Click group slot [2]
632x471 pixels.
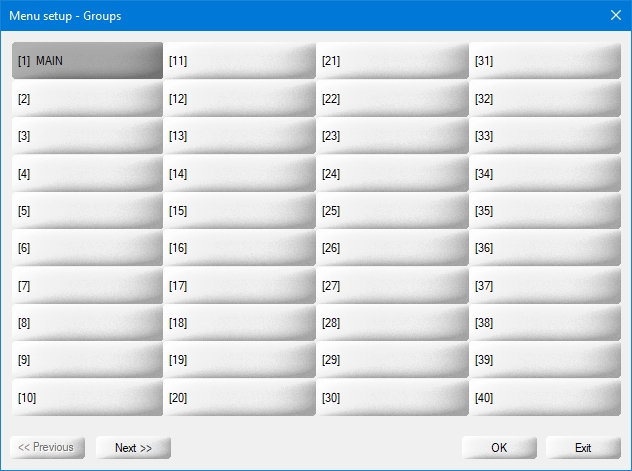coord(87,99)
